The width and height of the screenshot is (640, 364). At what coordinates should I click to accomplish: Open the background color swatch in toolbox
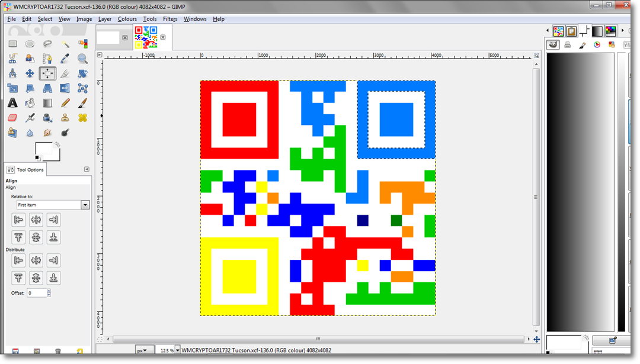56,157
